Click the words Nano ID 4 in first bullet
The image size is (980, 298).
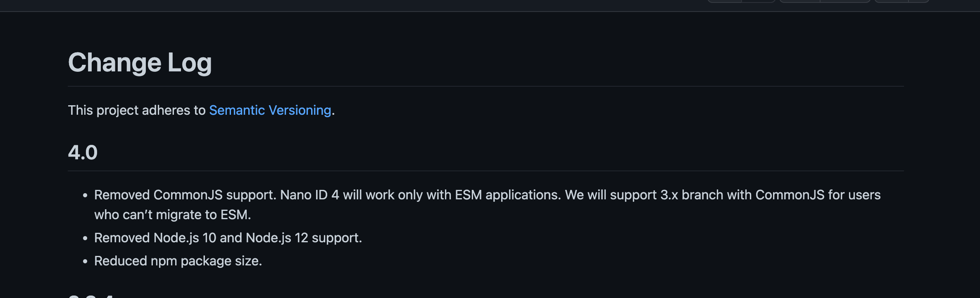point(309,195)
